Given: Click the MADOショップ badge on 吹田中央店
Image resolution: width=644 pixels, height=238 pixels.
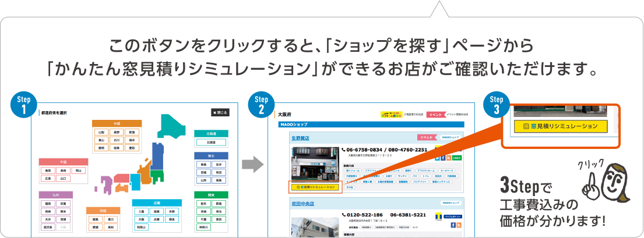Looking at the screenshot, I should (x=451, y=203).
